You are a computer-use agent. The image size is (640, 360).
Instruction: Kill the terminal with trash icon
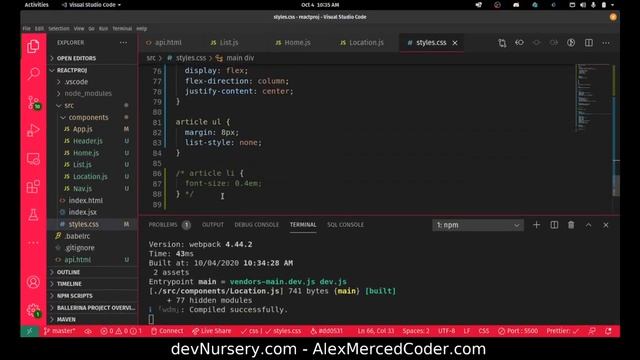pos(571,225)
